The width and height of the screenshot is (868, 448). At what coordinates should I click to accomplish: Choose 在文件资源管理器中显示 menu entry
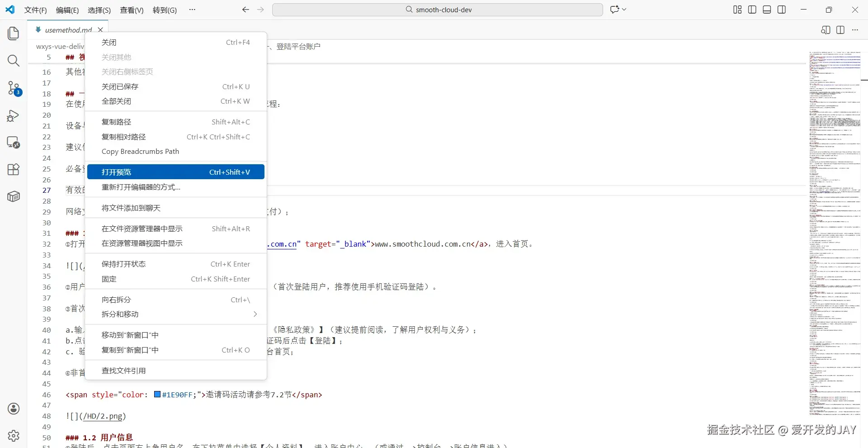tap(176, 229)
